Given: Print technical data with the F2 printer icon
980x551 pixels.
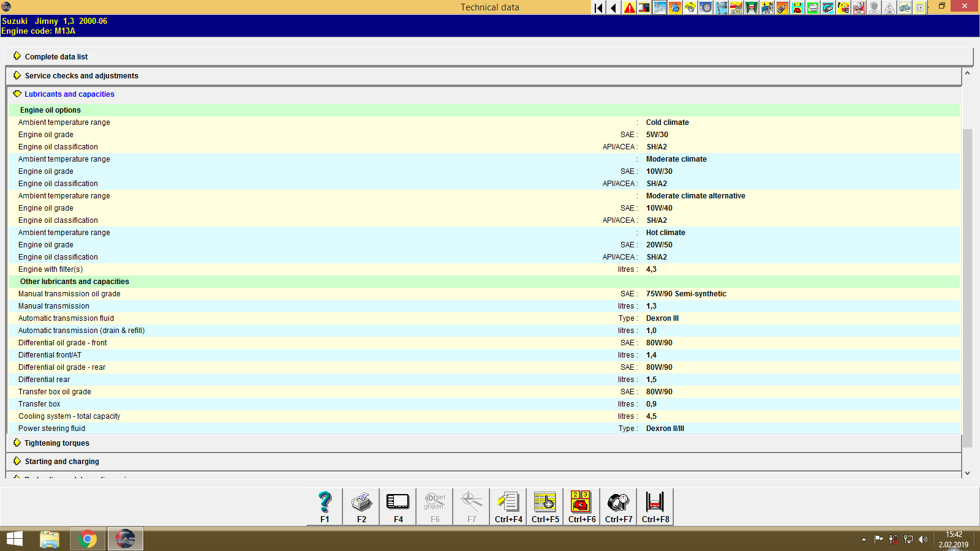Looking at the screenshot, I should [x=361, y=506].
